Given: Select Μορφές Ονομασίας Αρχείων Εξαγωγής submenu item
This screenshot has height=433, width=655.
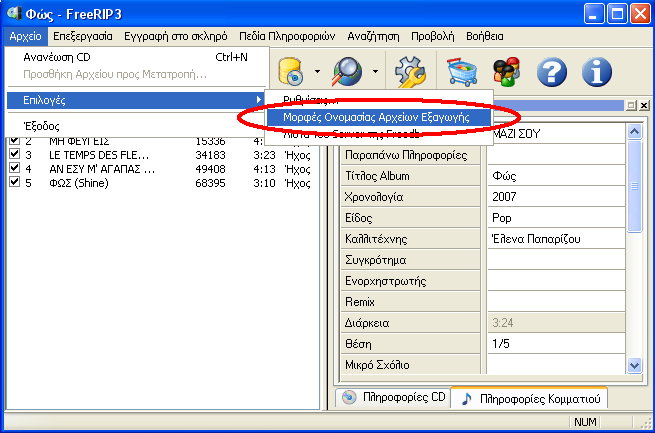Looking at the screenshot, I should pyautogui.click(x=379, y=117).
